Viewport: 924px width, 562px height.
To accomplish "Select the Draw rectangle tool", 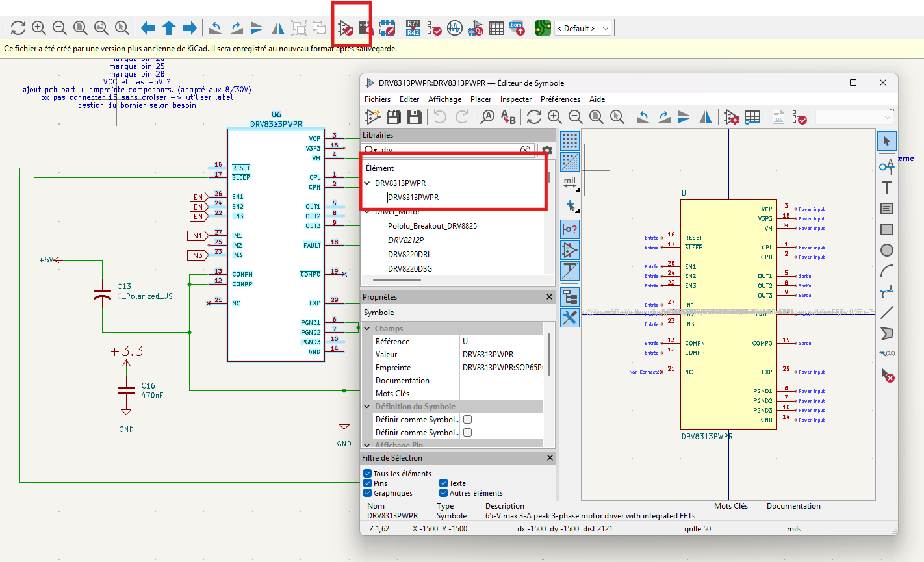I will (887, 229).
